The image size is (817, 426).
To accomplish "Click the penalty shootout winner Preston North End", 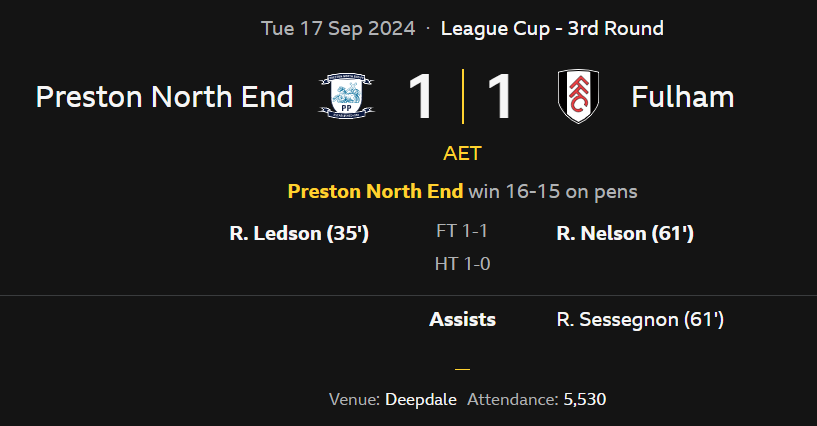I will [x=375, y=190].
